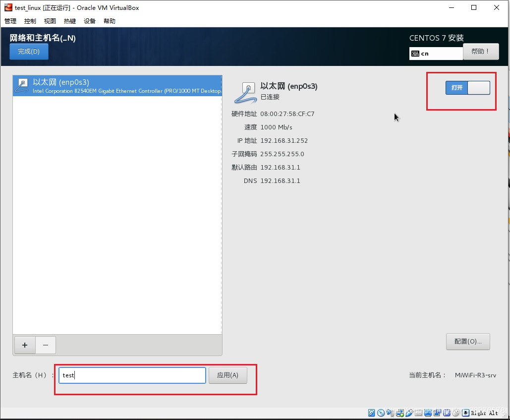Click the hostname input field containing test
The image size is (510, 420).
coord(132,375)
